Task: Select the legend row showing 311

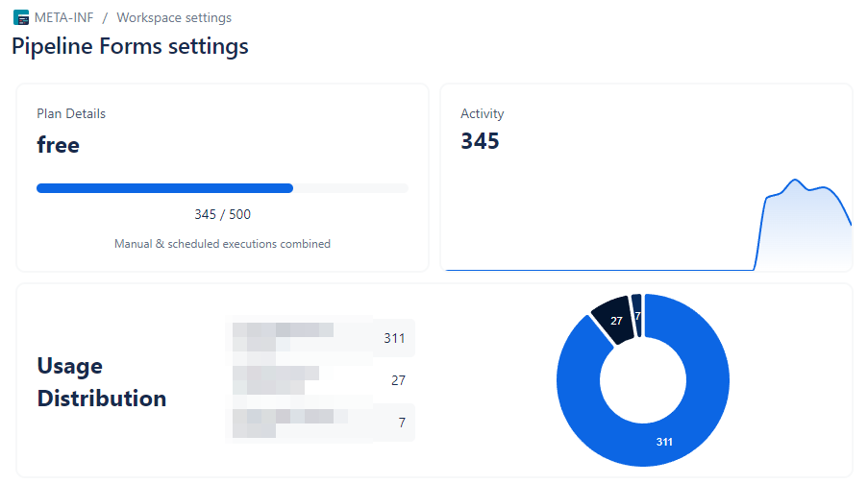Action: [319, 338]
